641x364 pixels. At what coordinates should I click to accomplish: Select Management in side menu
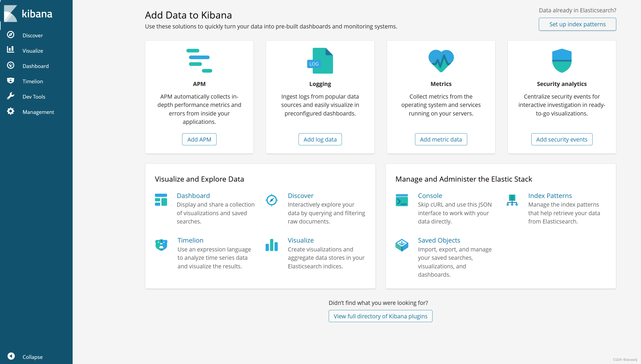[x=38, y=112]
